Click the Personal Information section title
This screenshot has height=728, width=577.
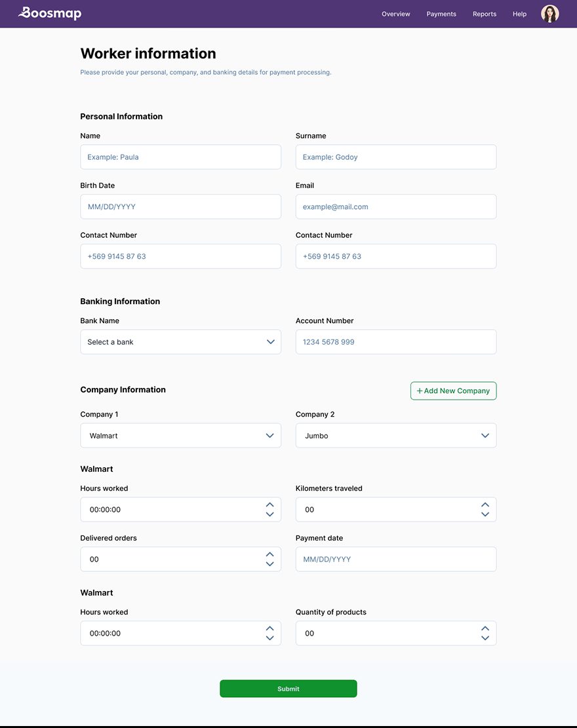pos(121,117)
